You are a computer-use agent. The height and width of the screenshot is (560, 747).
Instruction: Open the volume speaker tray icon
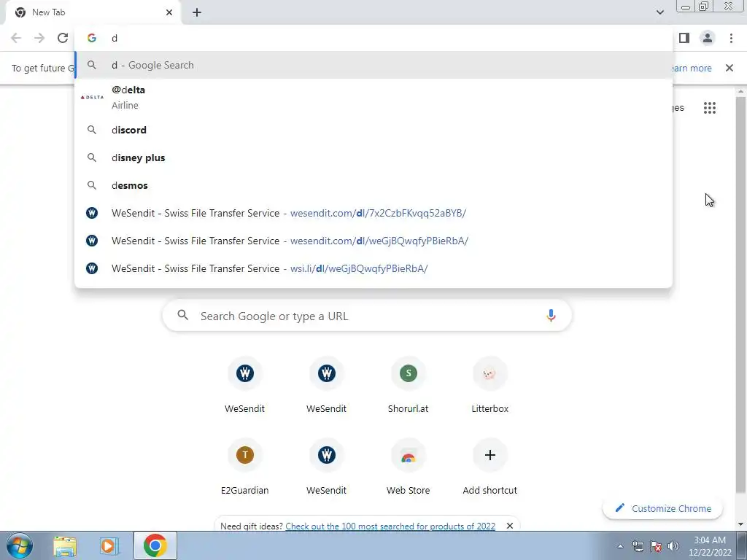673,546
